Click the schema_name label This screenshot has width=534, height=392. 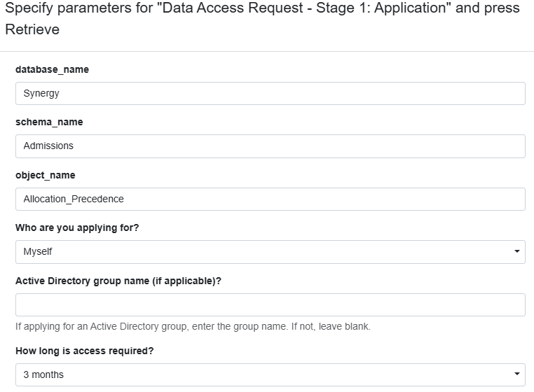(x=49, y=122)
